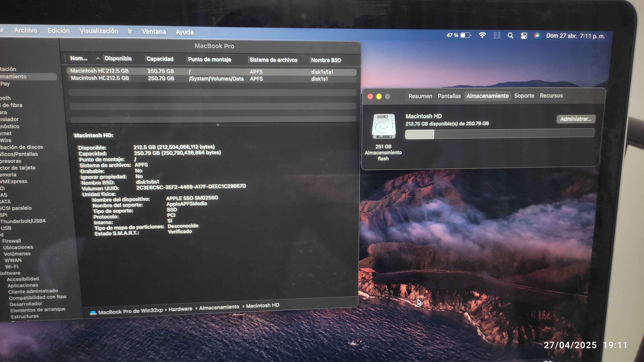Select USB in the sidebar
644x362 pixels.
(6, 228)
